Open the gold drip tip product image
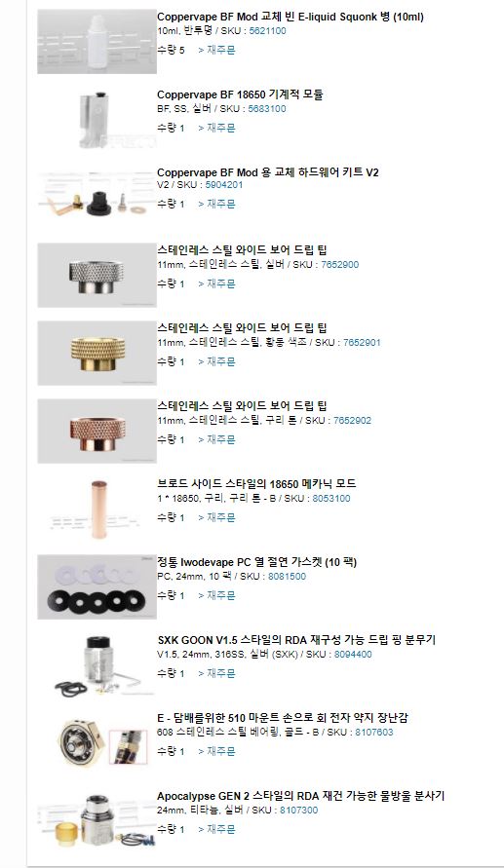The width and height of the screenshot is (504, 868). 97,354
